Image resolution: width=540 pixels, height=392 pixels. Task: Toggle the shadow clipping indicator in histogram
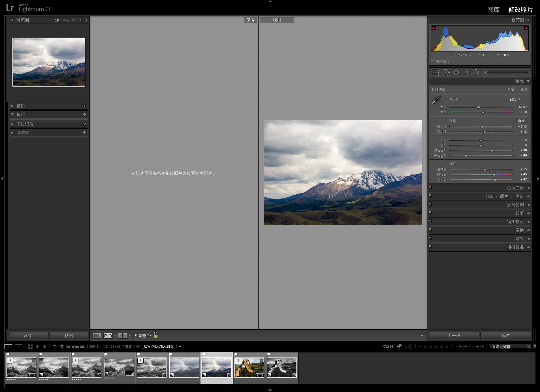click(433, 28)
